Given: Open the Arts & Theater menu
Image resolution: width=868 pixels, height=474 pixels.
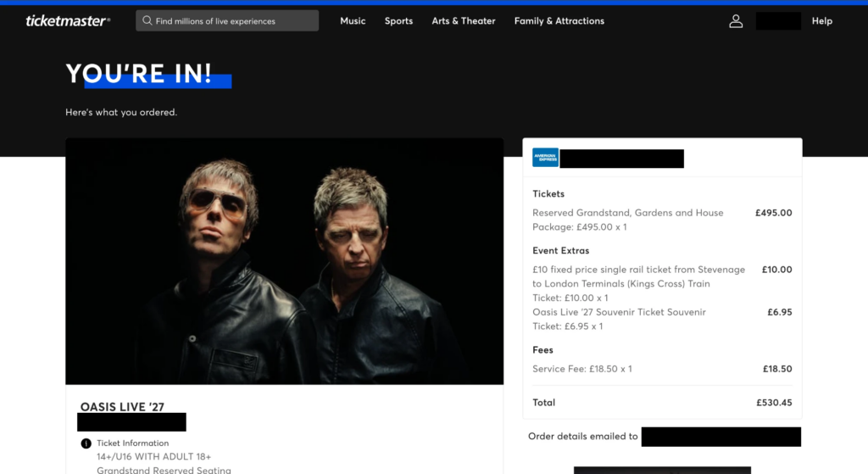Looking at the screenshot, I should tap(464, 21).
